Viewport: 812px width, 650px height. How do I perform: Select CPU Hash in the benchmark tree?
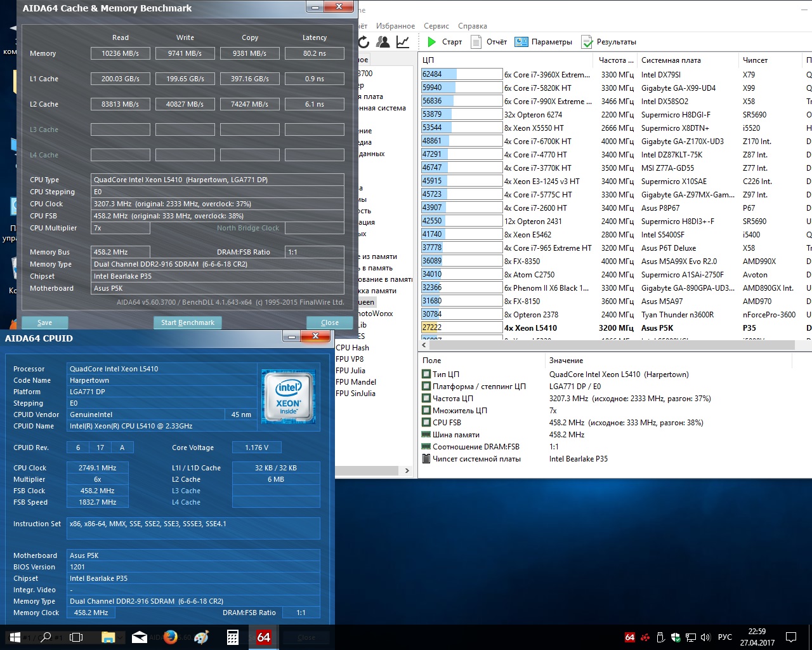click(x=352, y=348)
